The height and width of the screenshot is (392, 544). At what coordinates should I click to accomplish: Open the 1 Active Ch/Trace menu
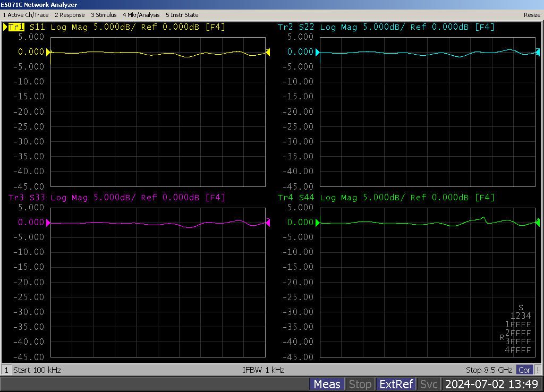tap(25, 15)
